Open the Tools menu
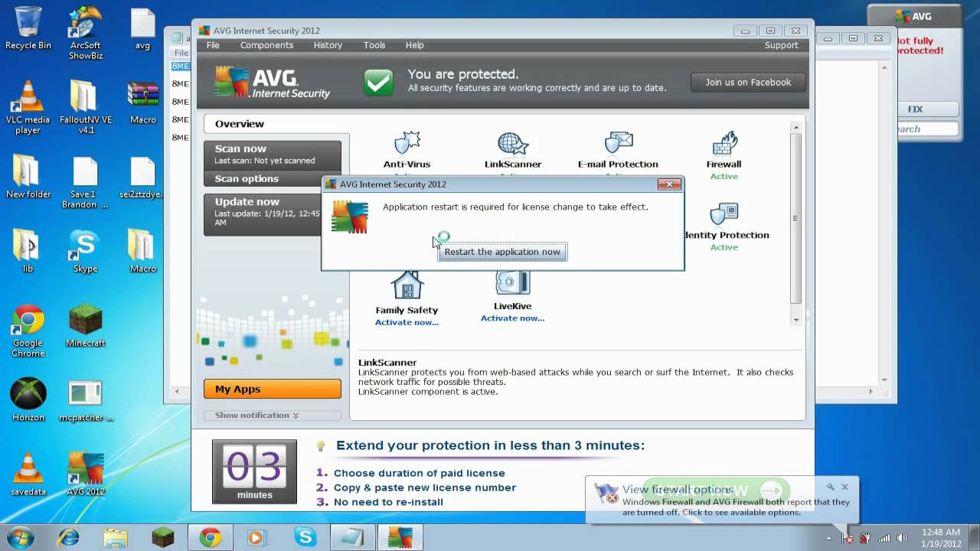980x551 pixels. [x=374, y=45]
